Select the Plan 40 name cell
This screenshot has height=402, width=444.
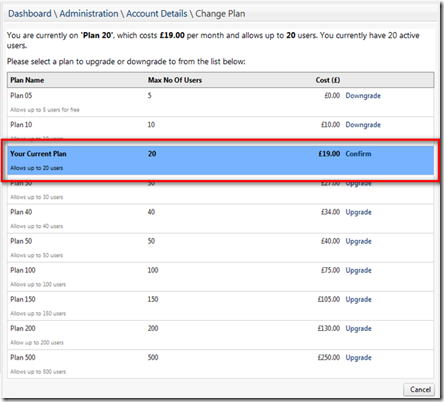click(21, 212)
